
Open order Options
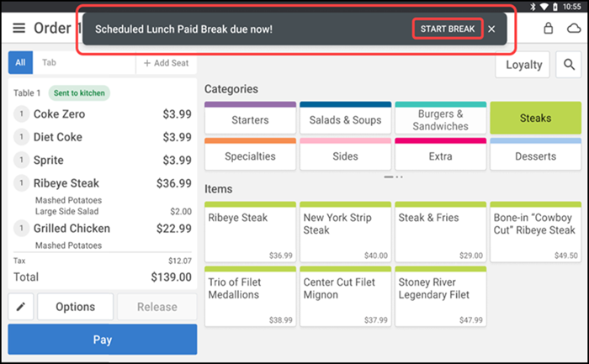coord(75,307)
